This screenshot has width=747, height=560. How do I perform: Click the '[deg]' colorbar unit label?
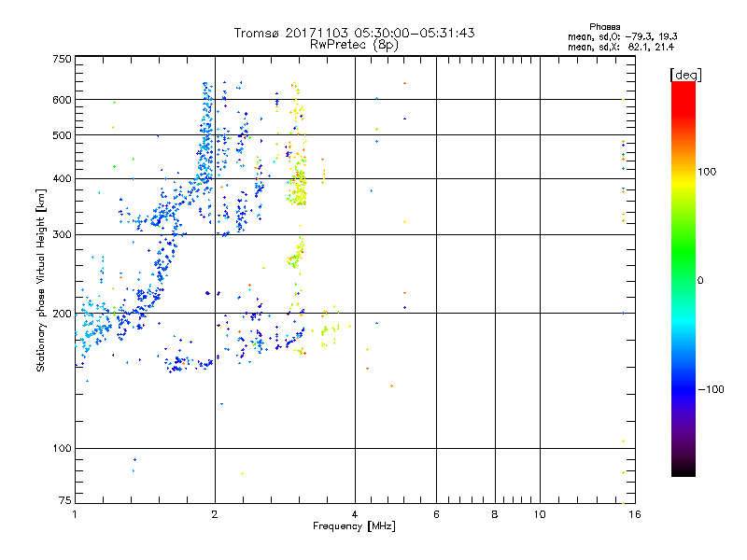coord(685,75)
